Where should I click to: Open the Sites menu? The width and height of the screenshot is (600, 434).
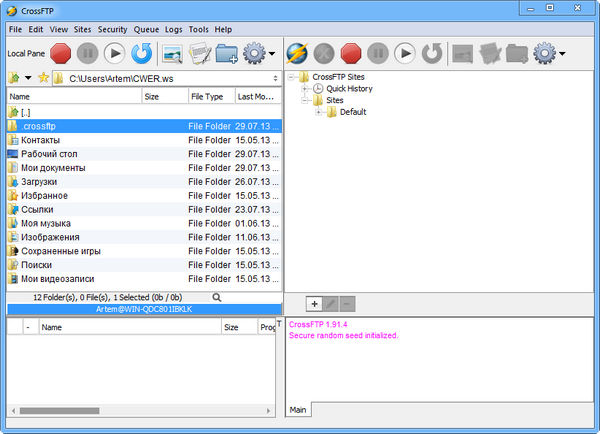tap(82, 30)
